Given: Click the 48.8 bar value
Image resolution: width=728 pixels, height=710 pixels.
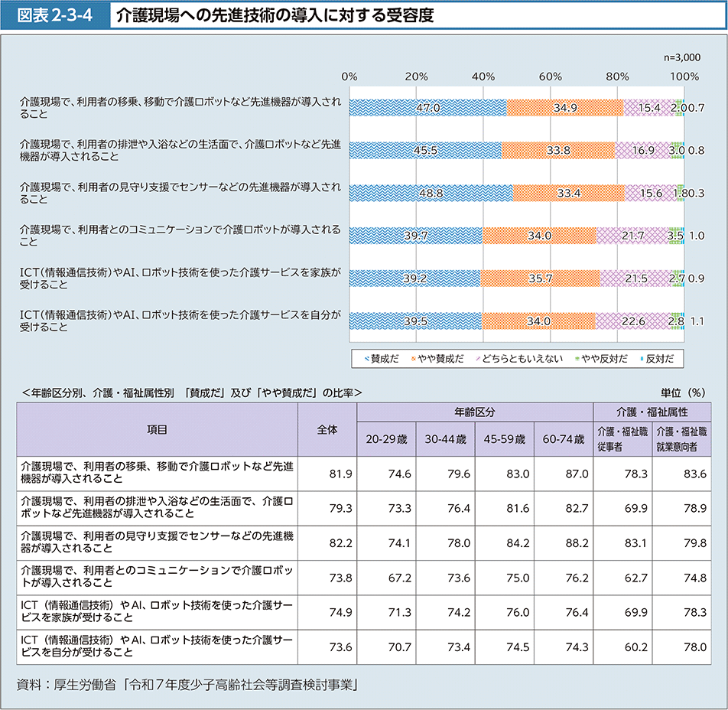Looking at the screenshot, I should (431, 194).
